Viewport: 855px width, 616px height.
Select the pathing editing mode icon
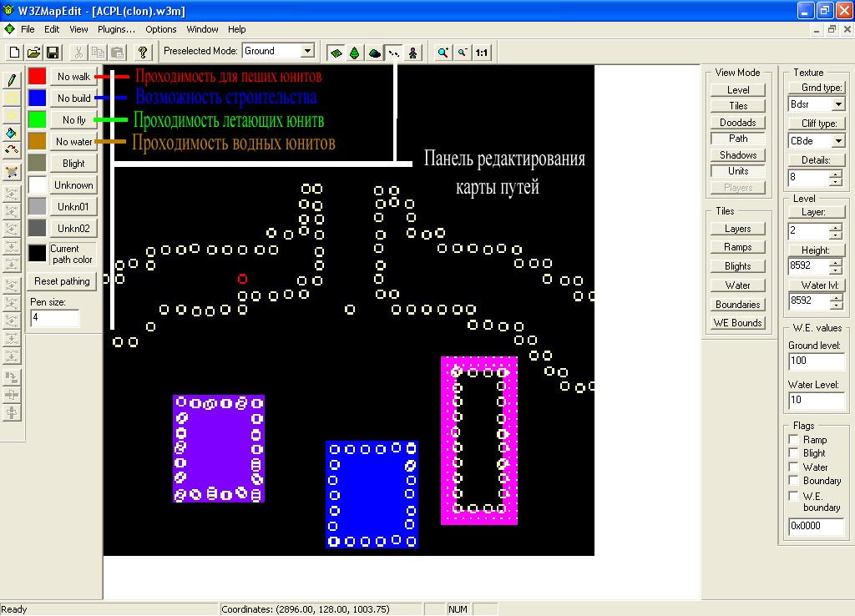pyautogui.click(x=394, y=53)
